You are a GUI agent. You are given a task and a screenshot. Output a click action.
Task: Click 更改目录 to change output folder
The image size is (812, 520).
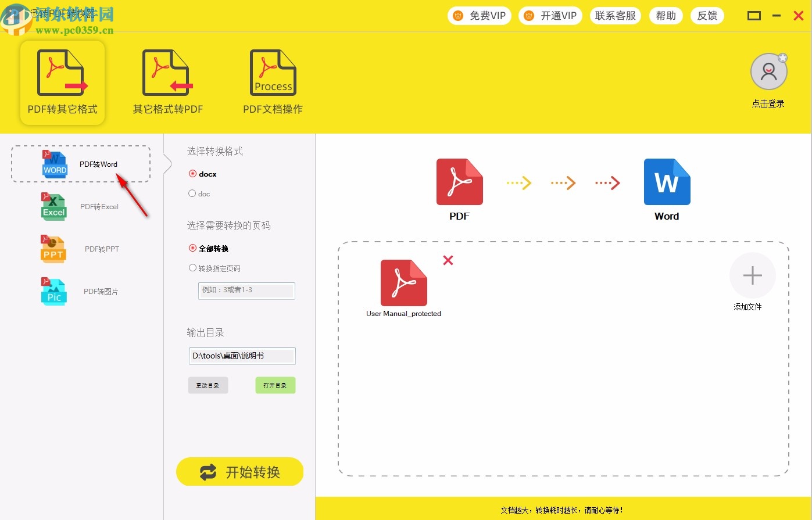[x=208, y=385]
